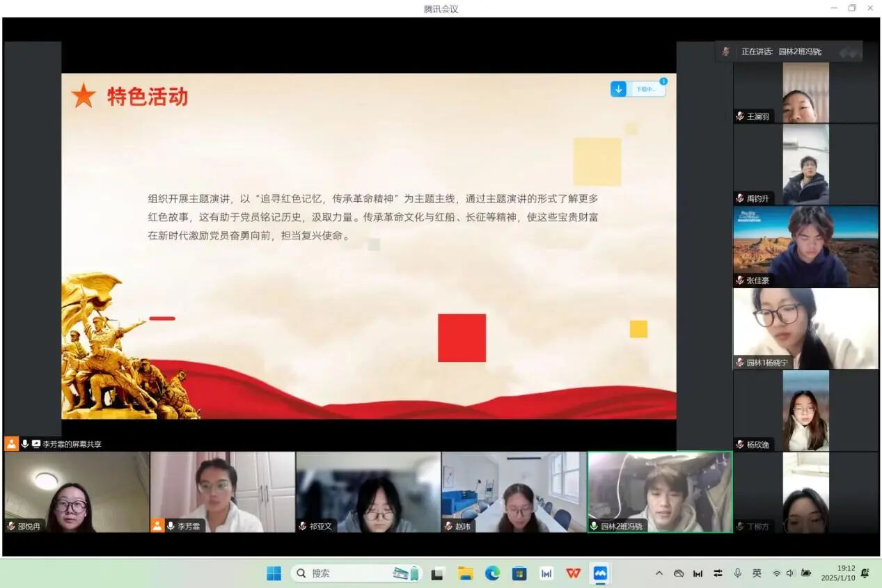This screenshot has width=882, height=588.
Task: Click the blue download arrow icon on slide
Action: pyautogui.click(x=618, y=89)
